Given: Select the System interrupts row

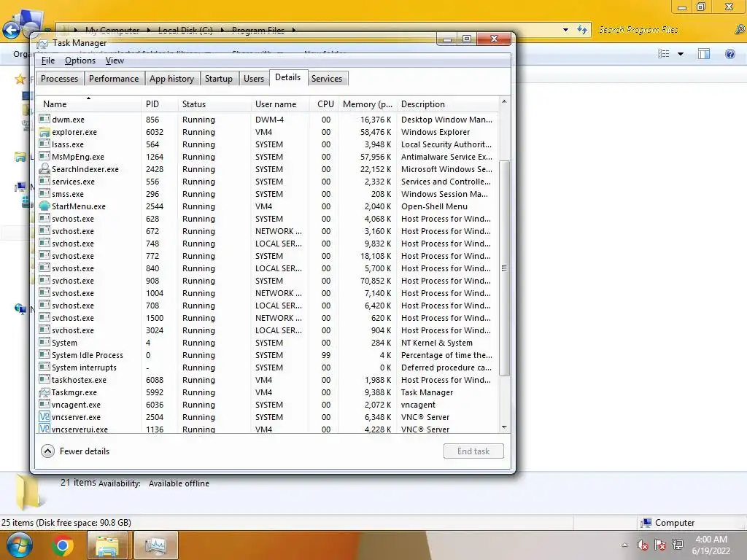Looking at the screenshot, I should tap(268, 367).
